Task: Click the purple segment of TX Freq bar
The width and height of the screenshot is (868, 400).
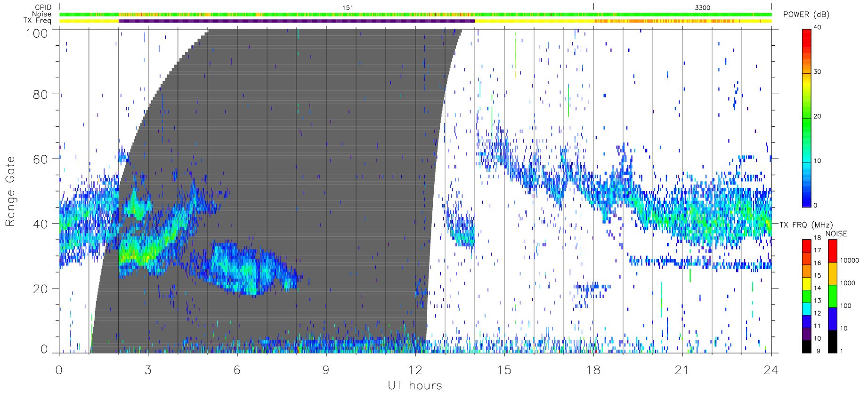Action: coord(297,21)
